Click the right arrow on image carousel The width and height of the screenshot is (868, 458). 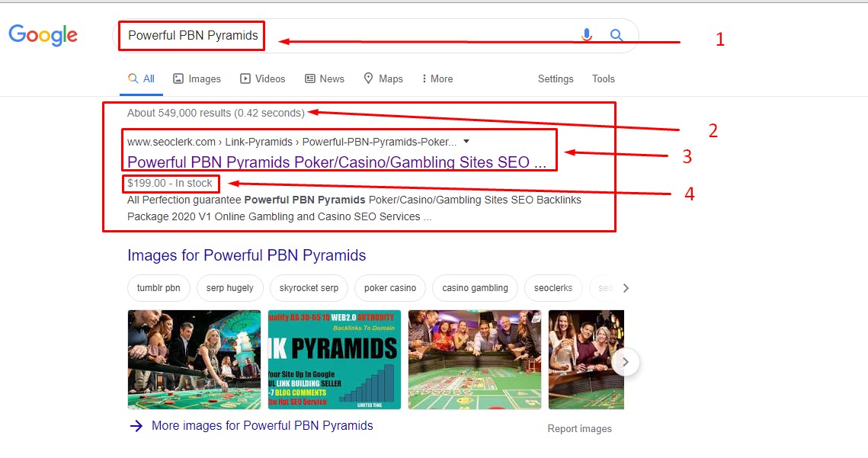point(625,362)
